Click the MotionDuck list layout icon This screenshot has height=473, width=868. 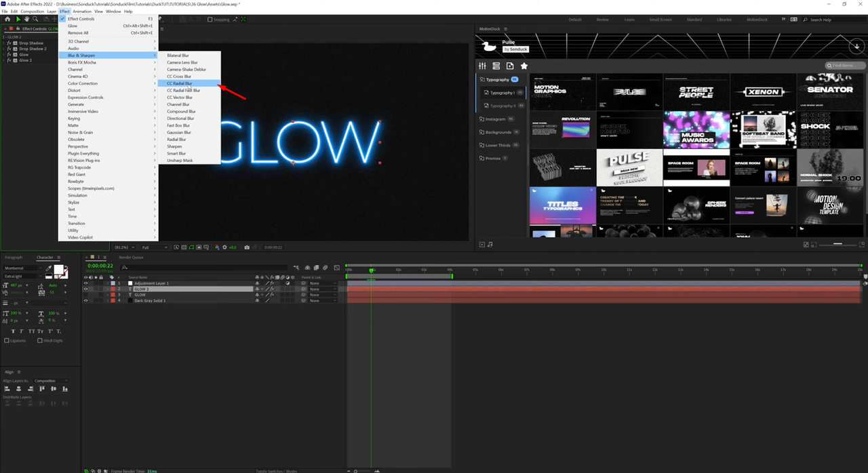(x=496, y=66)
